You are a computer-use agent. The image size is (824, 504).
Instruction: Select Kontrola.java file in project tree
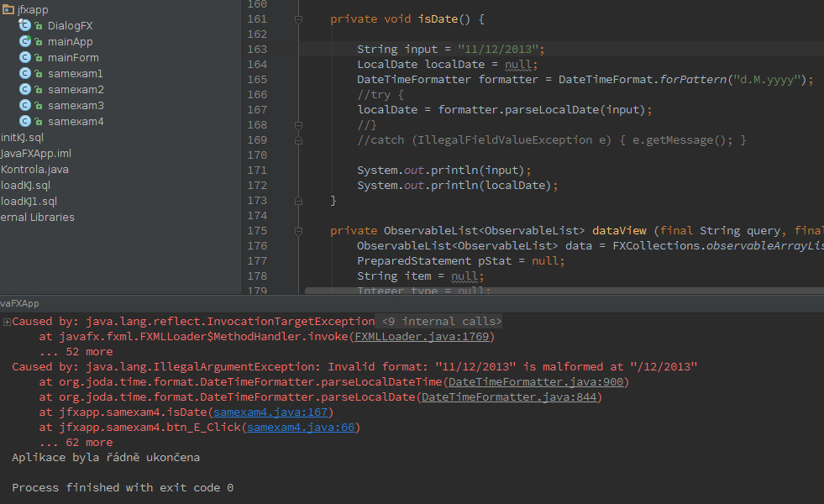[34, 169]
